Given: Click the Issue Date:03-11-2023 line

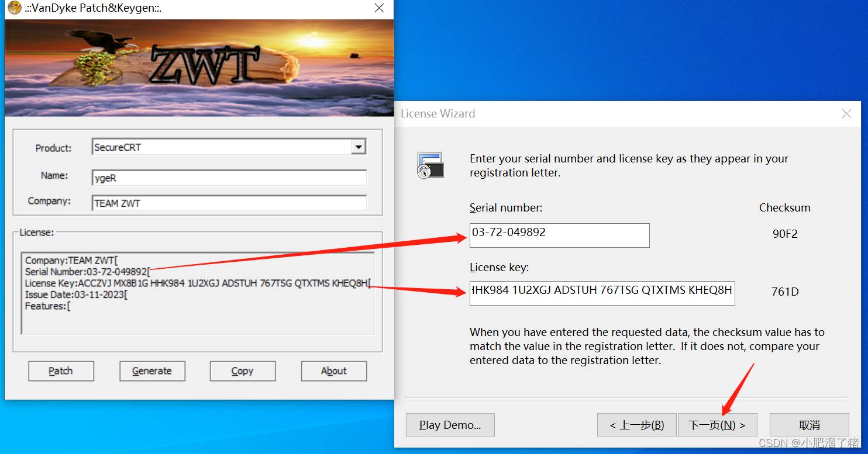Looking at the screenshot, I should pos(76,294).
